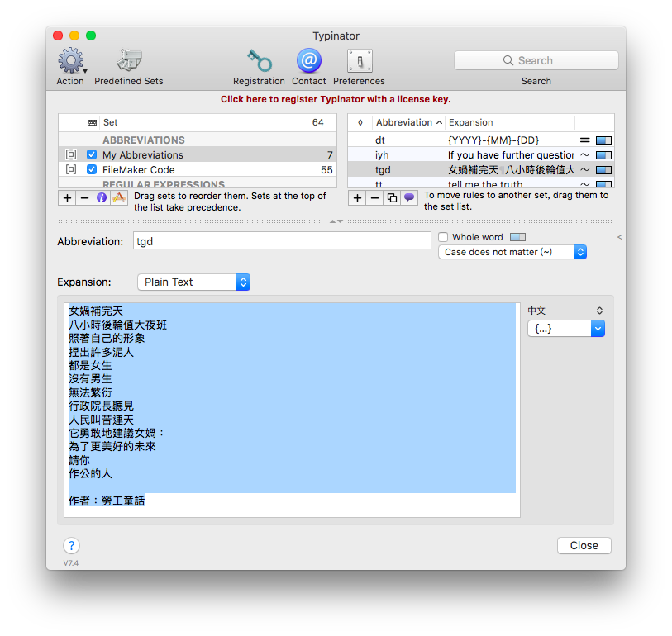672x636 pixels.
Task: Toggle the Whole word checkbox
Action: 443,237
